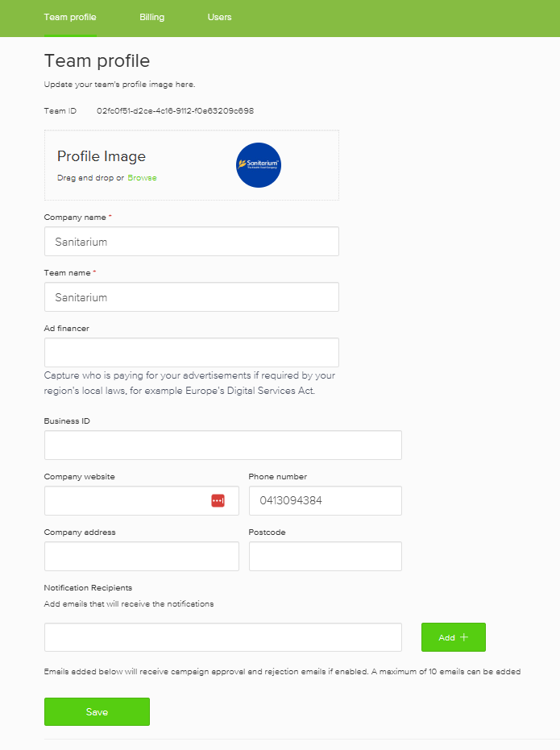Click the Add button for notification emails

(453, 637)
